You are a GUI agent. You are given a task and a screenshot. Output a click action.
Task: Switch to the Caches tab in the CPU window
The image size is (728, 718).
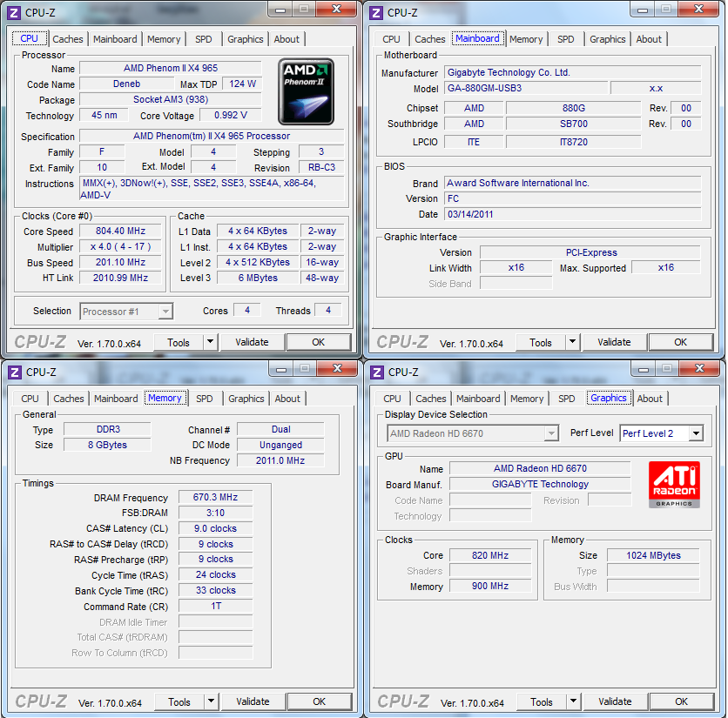(x=68, y=39)
